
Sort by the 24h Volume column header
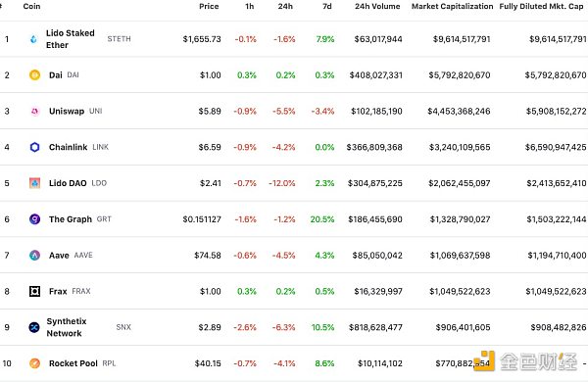point(377,7)
